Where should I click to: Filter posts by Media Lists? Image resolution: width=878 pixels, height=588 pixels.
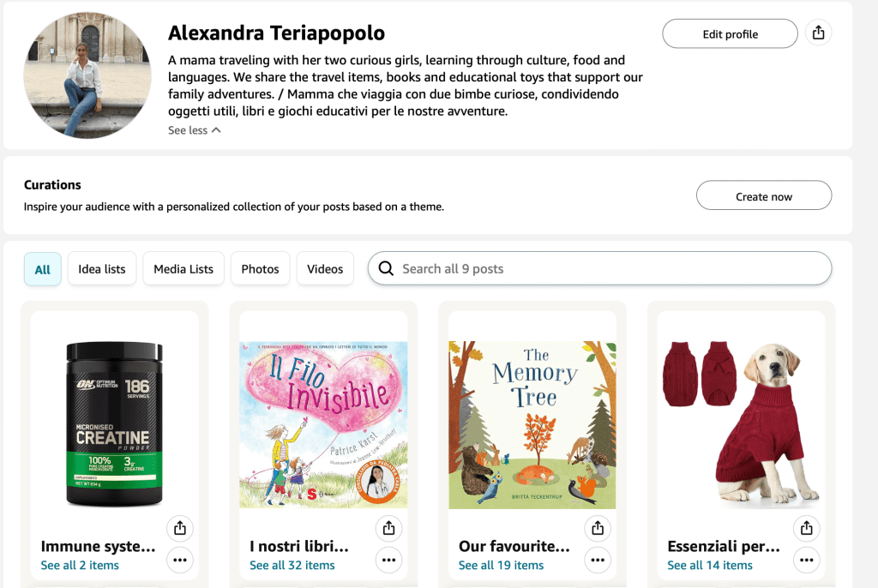[183, 269]
